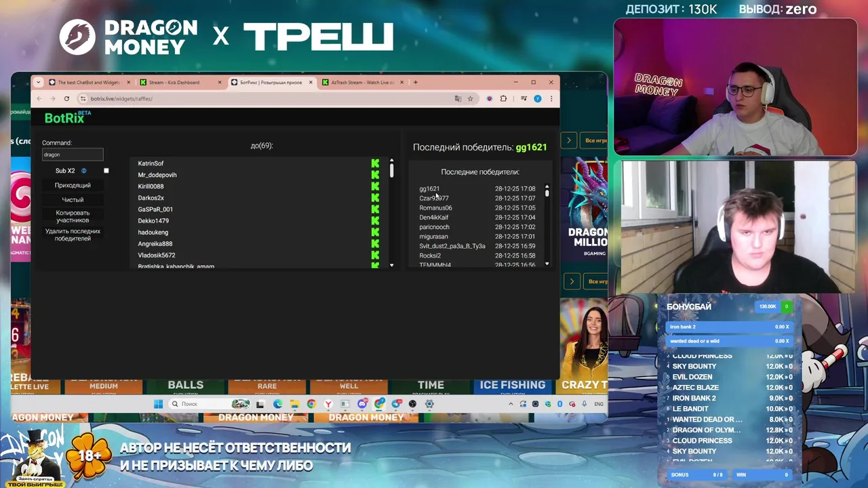868x488 pixels.
Task: Click the last winner name gg1621
Action: 531,147
